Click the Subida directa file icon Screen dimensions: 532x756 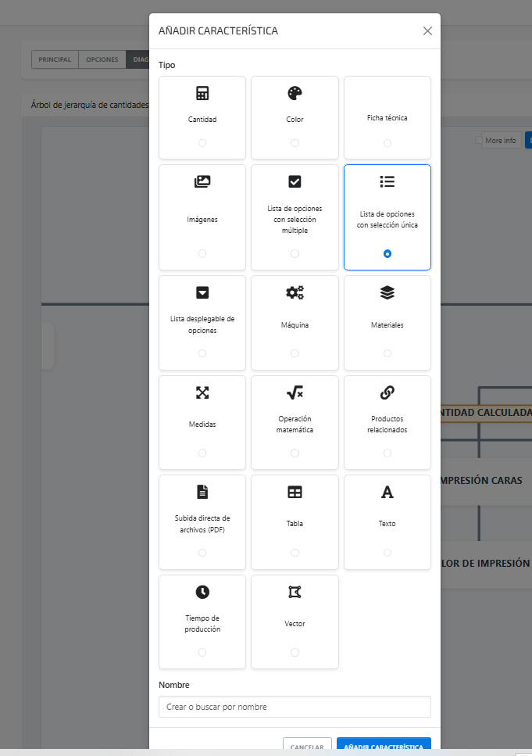click(x=202, y=492)
